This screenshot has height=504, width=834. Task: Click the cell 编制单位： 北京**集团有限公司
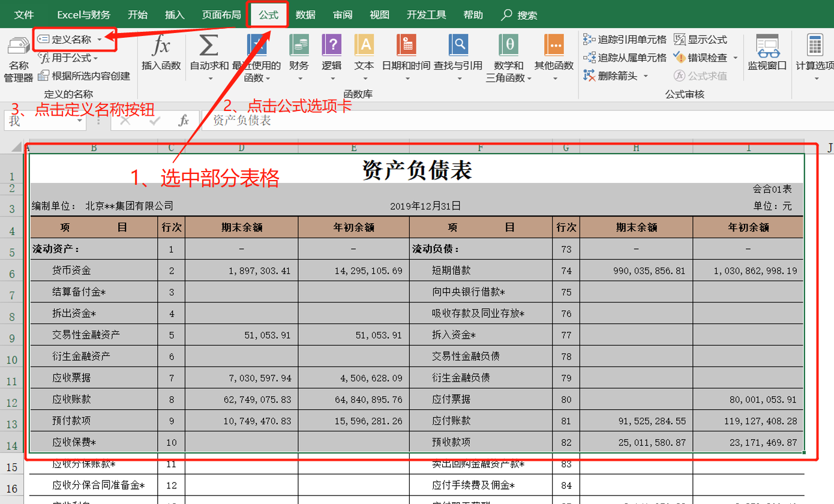pyautogui.click(x=103, y=206)
